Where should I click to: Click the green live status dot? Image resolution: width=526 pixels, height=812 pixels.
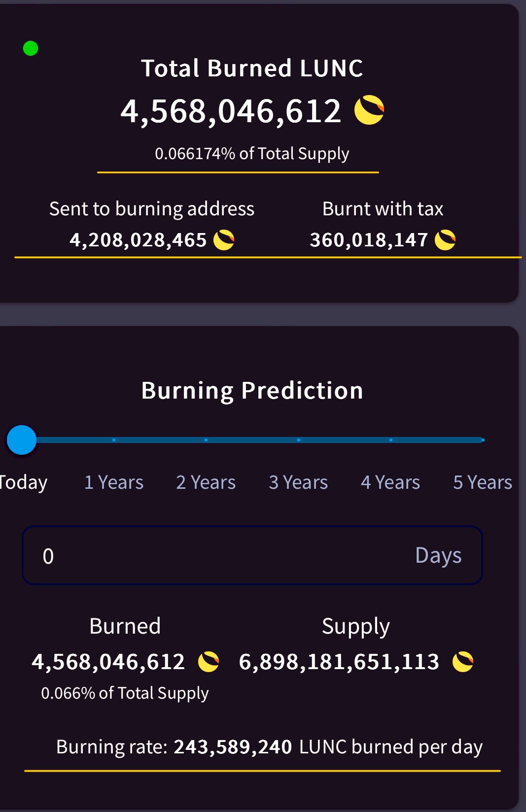pyautogui.click(x=31, y=48)
